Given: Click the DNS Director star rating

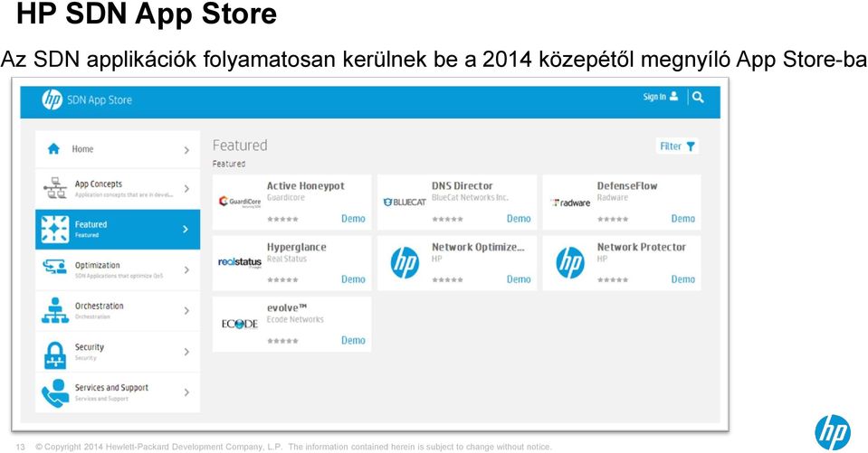Looking at the screenshot, I should click(x=447, y=219).
